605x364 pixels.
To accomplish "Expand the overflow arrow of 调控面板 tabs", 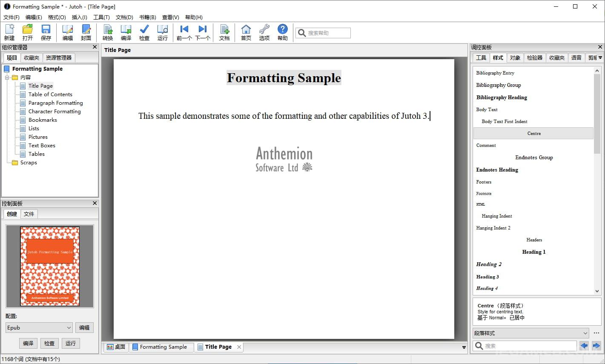I will coord(600,57).
